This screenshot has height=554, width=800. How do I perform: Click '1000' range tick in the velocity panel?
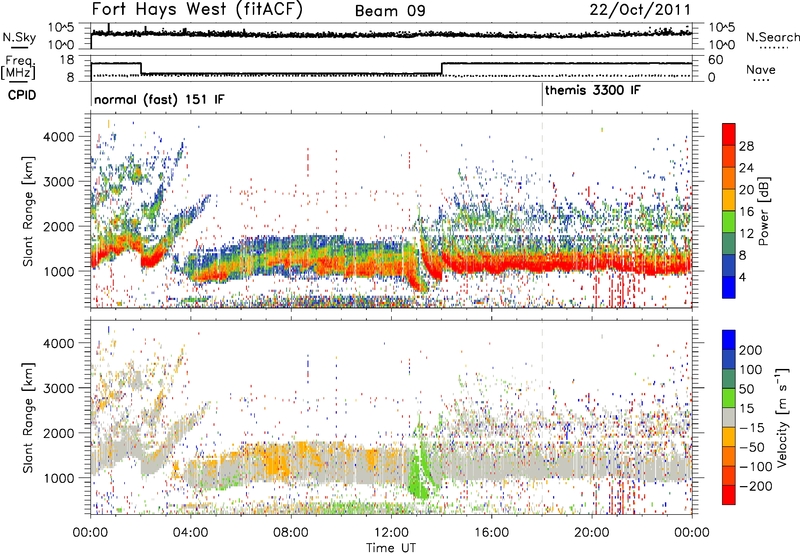58,478
